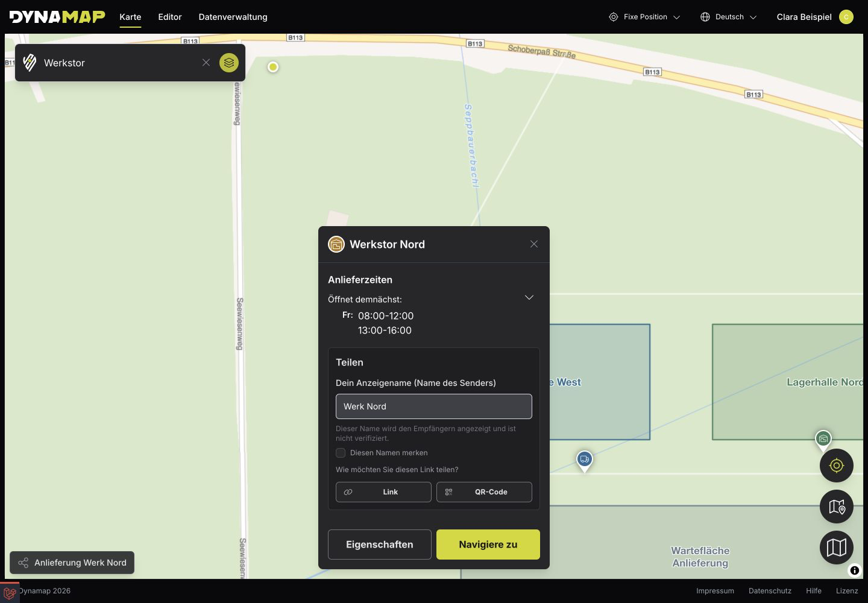Click the Navigiere zu button
This screenshot has height=603, width=868.
tap(488, 545)
